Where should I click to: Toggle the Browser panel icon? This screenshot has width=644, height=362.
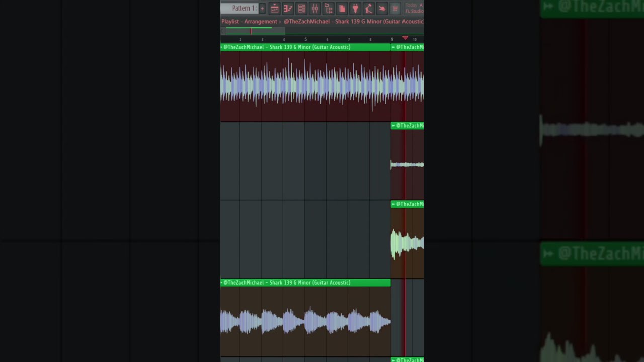[x=329, y=8]
